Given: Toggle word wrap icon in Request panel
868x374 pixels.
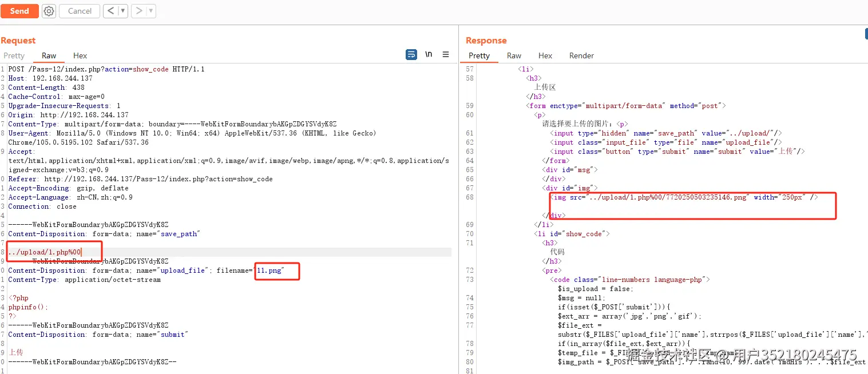Looking at the screenshot, I should (411, 55).
